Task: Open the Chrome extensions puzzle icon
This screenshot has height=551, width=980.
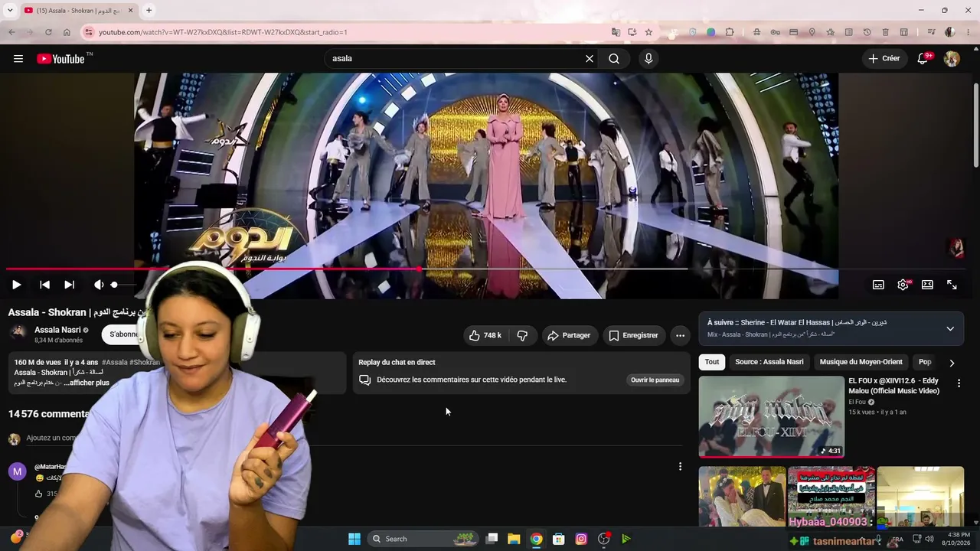Action: [x=730, y=32]
